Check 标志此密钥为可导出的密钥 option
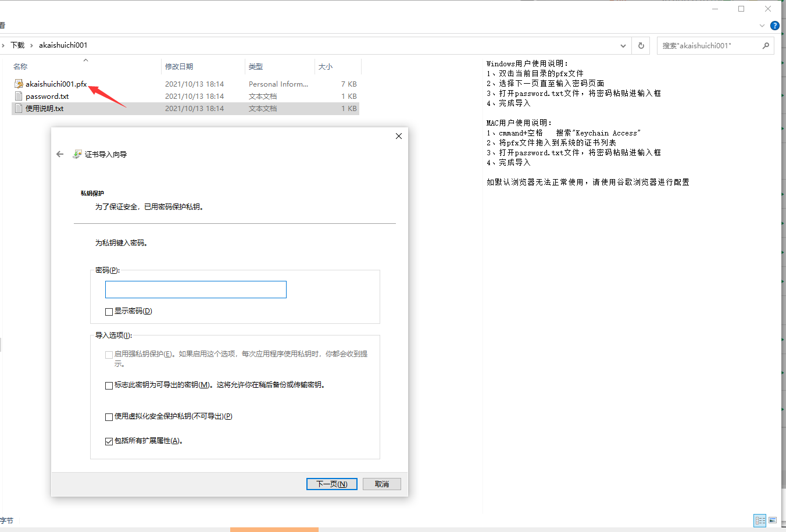The height and width of the screenshot is (532, 786). coord(108,385)
